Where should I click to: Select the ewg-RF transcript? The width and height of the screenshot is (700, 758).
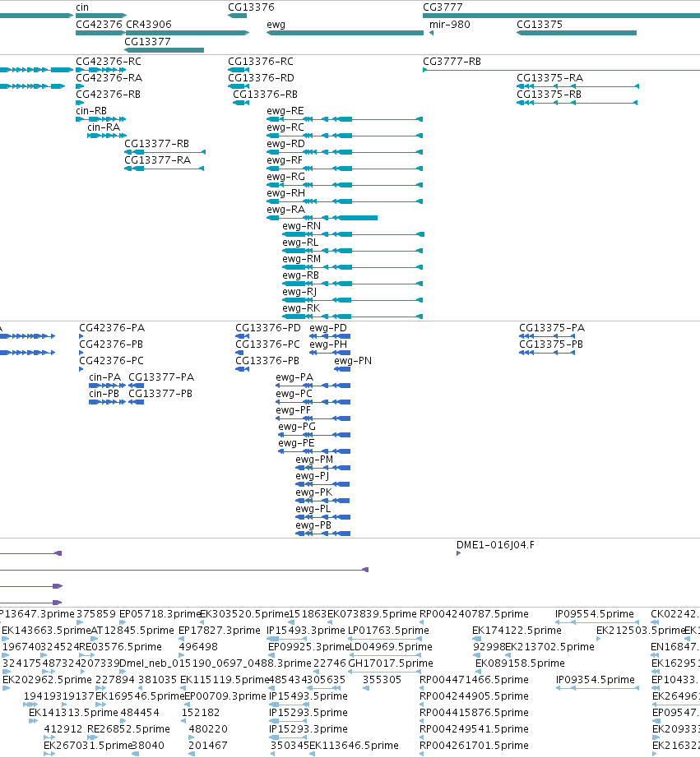click(x=285, y=160)
